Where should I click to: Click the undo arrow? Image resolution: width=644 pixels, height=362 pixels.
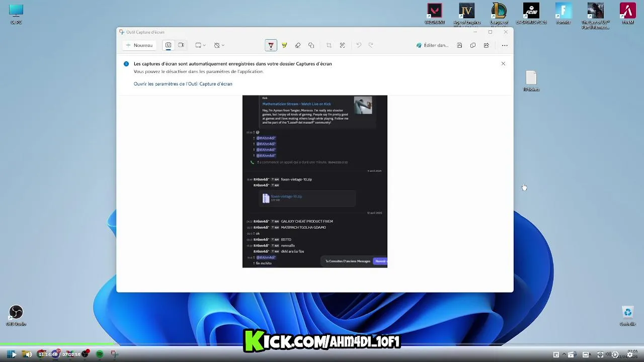tap(359, 45)
